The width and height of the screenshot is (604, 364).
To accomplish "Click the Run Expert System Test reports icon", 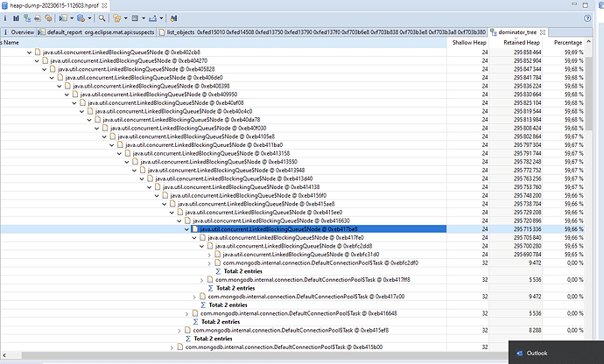I will [x=63, y=17].
